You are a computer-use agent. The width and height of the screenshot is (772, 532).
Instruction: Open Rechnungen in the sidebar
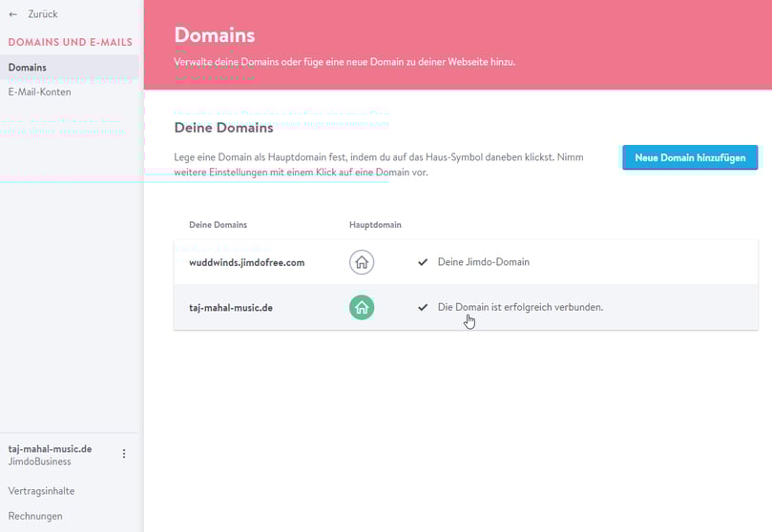35,516
